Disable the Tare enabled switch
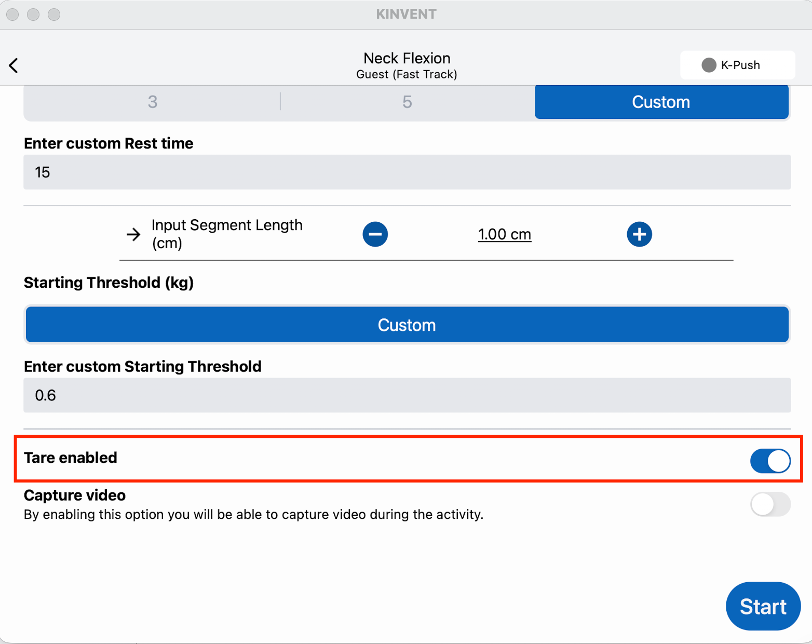 [770, 461]
